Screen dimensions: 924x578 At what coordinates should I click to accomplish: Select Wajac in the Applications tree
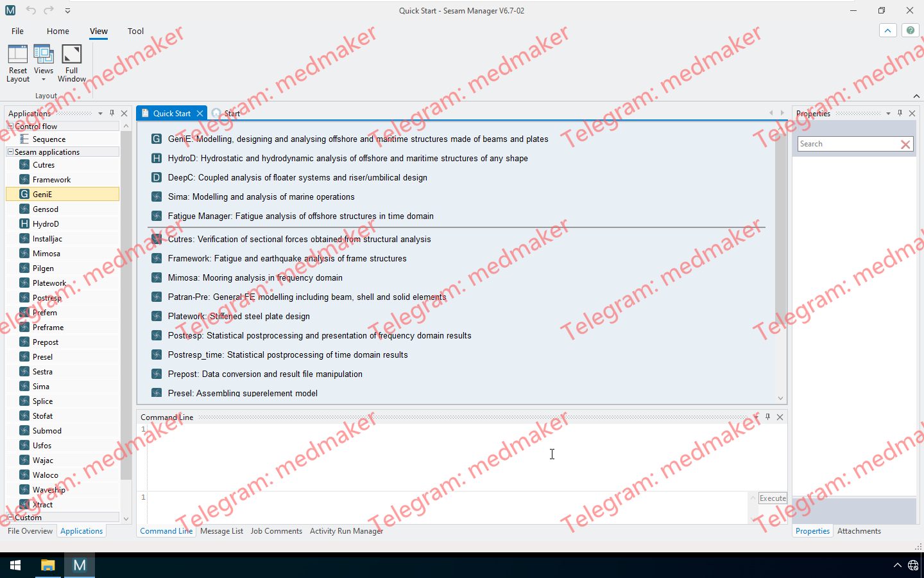[63, 460]
